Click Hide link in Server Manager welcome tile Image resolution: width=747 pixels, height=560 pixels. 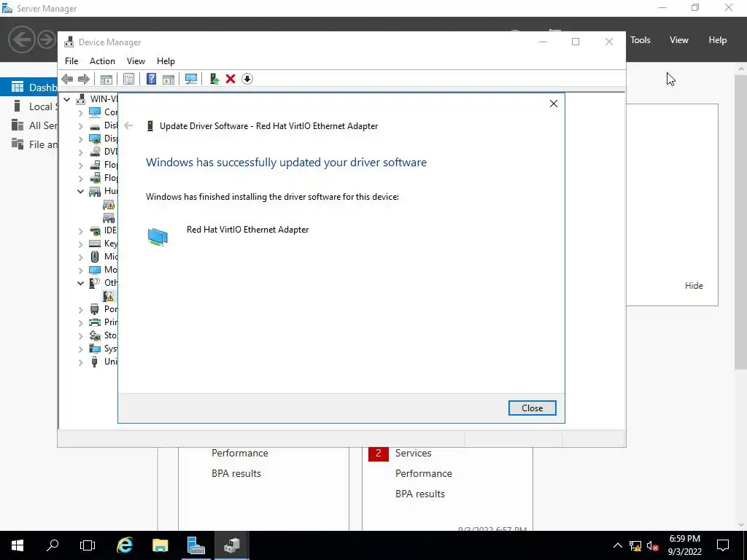click(694, 286)
